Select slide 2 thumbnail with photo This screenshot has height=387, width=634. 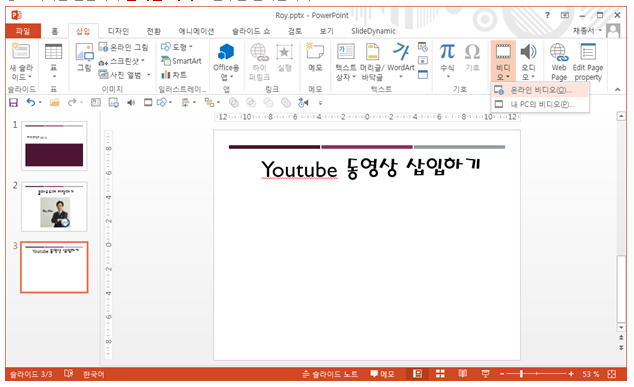coord(54,206)
